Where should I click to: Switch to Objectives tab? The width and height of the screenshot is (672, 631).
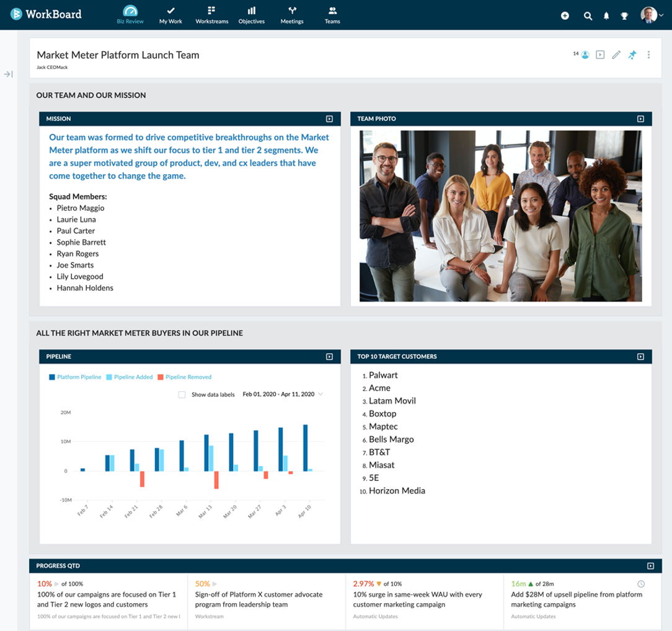point(252,15)
